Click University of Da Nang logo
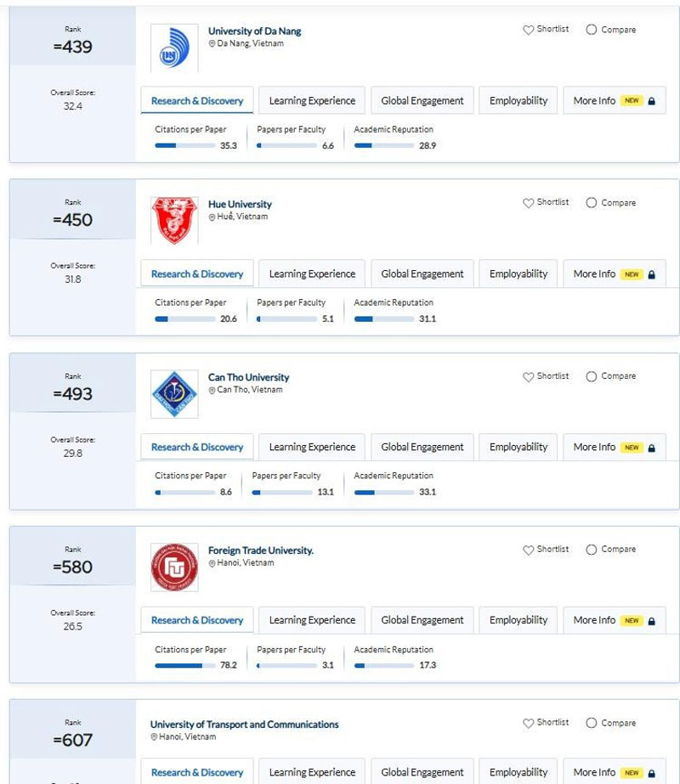Screen dimensions: 680x784 174,48
